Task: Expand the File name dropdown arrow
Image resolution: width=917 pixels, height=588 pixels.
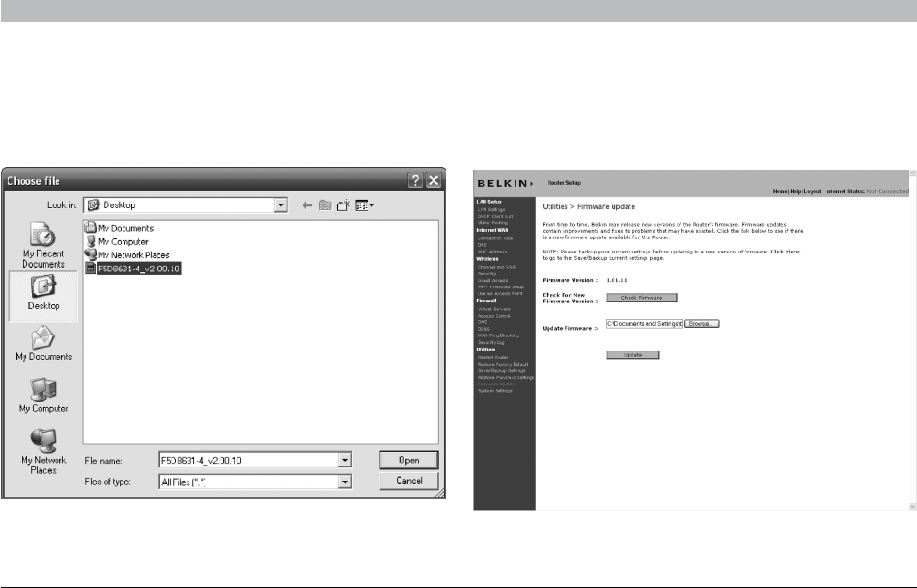Action: tap(345, 460)
